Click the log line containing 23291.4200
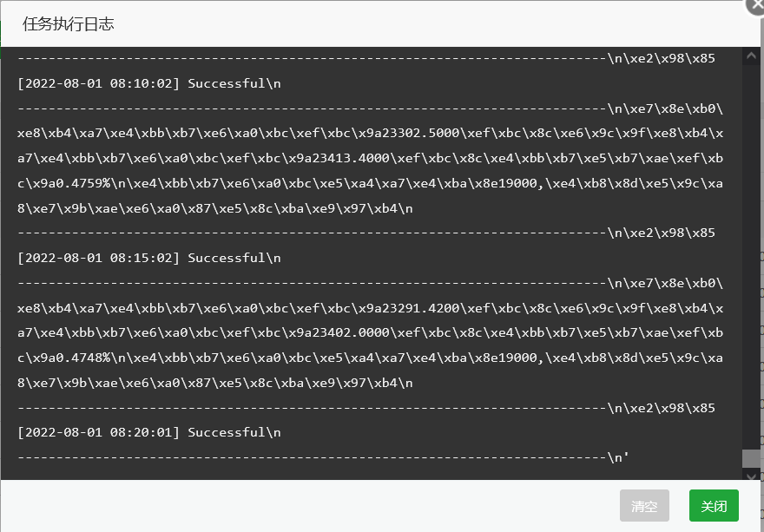Screen dimensions: 764x532 pyautogui.click(x=371, y=308)
